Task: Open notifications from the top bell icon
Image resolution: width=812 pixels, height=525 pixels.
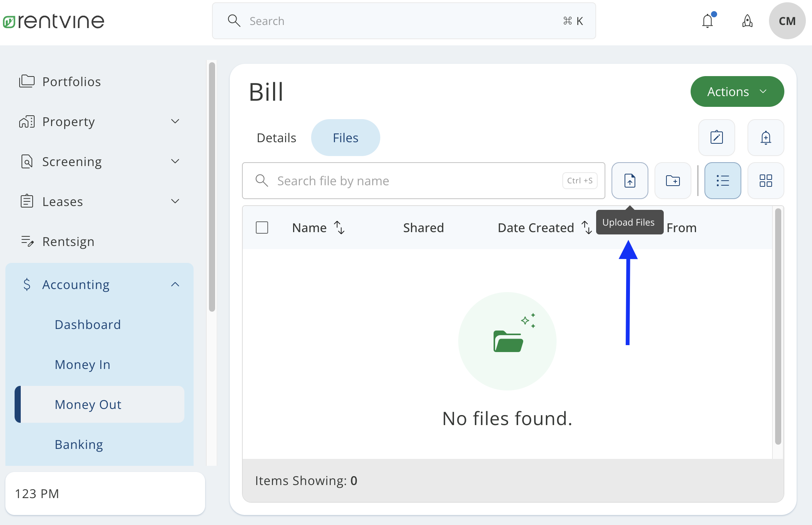Action: [x=708, y=21]
